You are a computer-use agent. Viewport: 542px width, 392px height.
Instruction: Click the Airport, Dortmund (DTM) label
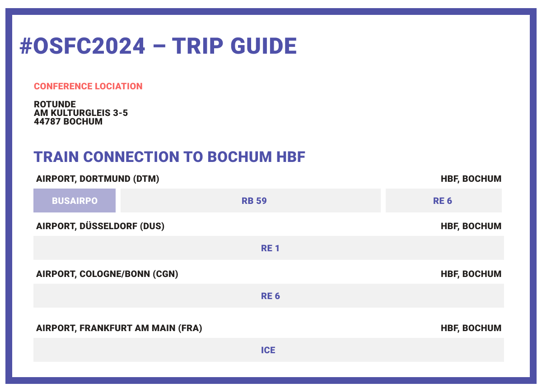coord(98,179)
